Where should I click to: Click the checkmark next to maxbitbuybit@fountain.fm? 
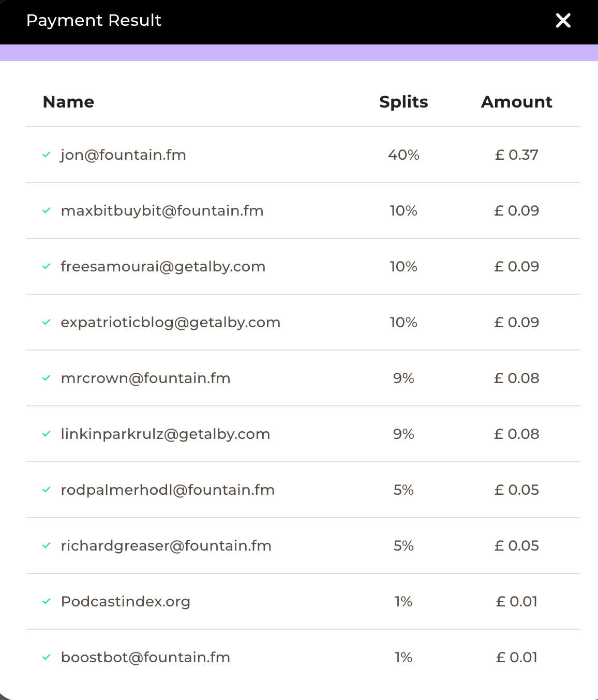click(x=47, y=210)
